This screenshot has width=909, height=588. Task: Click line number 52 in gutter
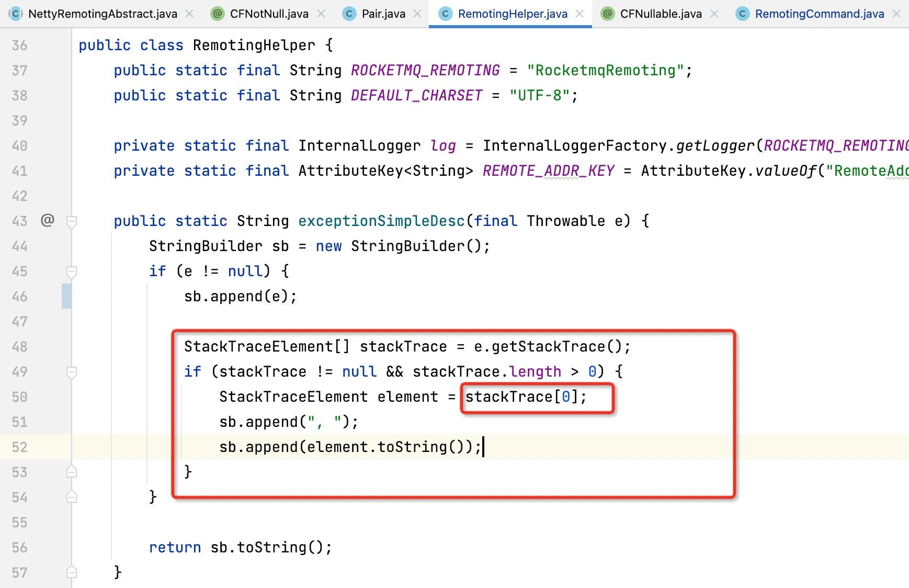point(19,447)
